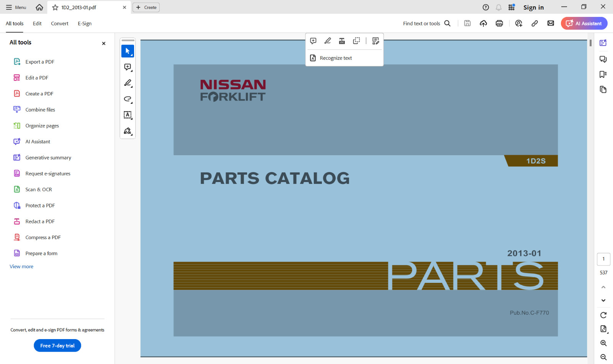613x364 pixels.
Task: Choose the Add text box tool
Action: (x=128, y=115)
